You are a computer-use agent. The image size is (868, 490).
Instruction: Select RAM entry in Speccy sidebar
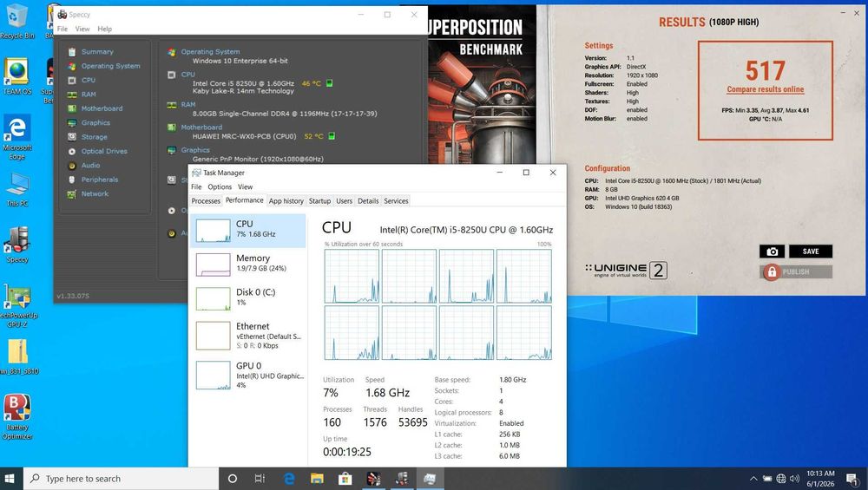point(89,95)
